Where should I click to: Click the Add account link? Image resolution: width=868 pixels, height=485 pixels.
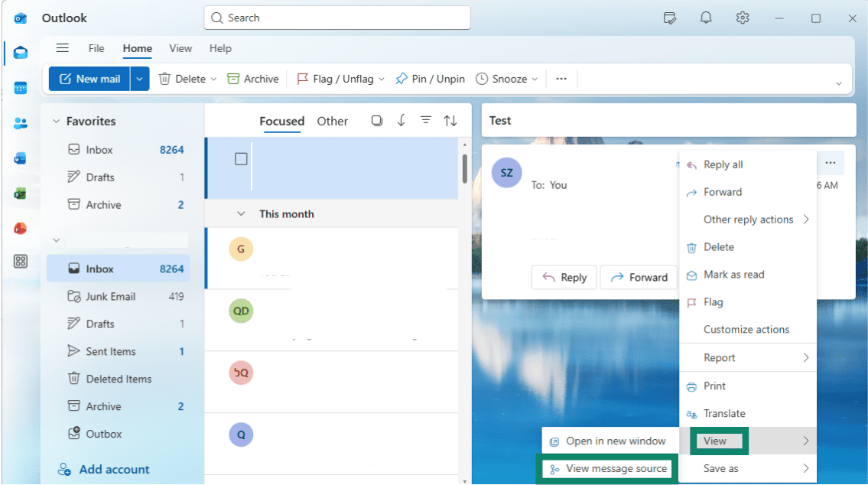click(114, 470)
